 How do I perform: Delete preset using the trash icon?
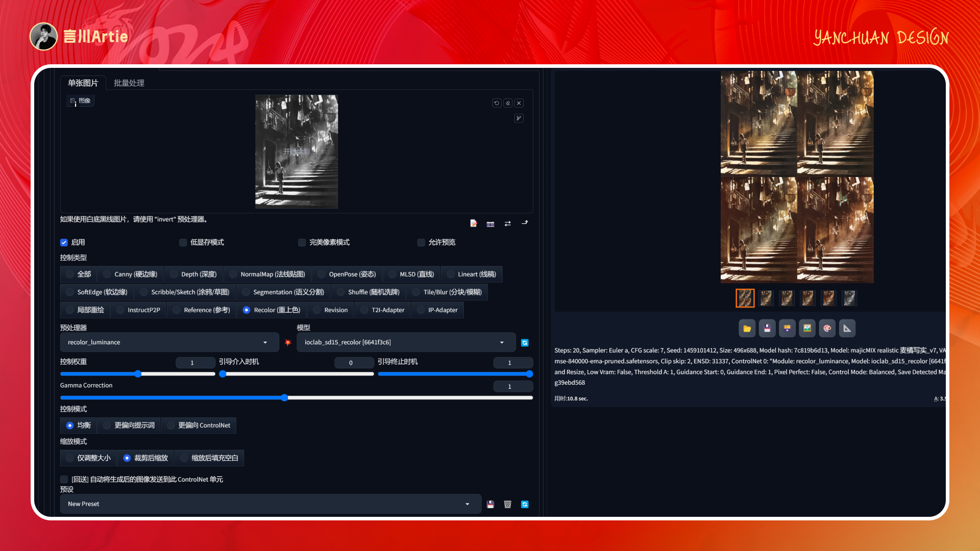507,504
